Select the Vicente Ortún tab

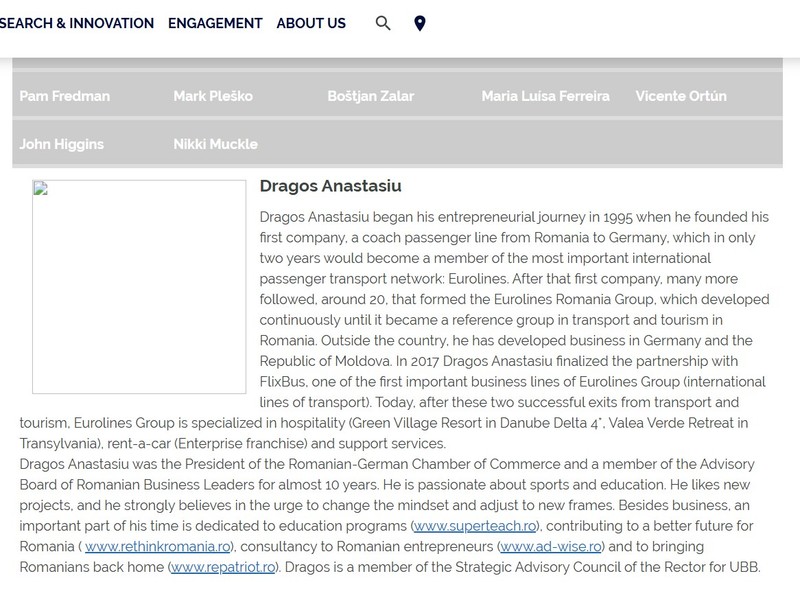[681, 96]
